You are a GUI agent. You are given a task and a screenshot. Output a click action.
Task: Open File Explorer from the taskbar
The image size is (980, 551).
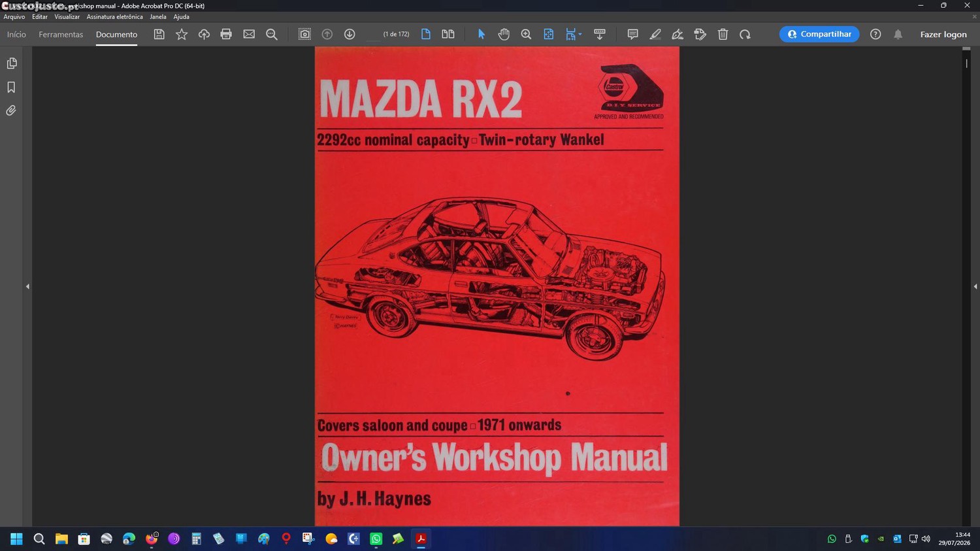click(61, 539)
